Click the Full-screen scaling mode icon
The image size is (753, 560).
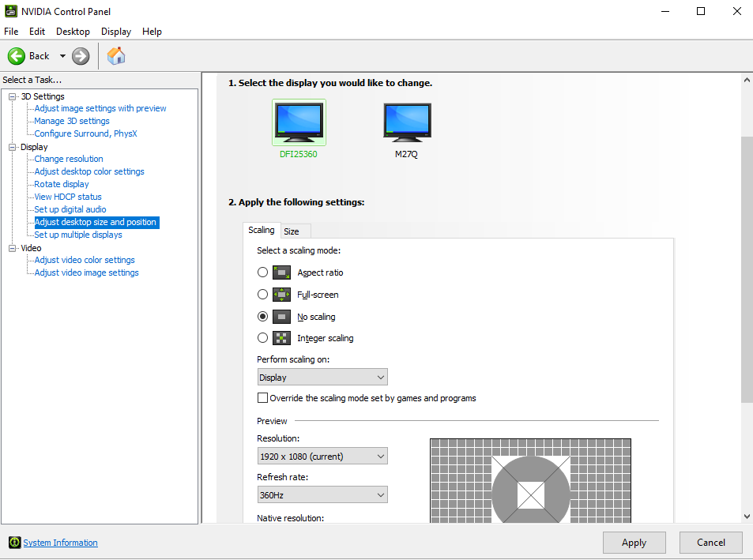pyautogui.click(x=281, y=295)
